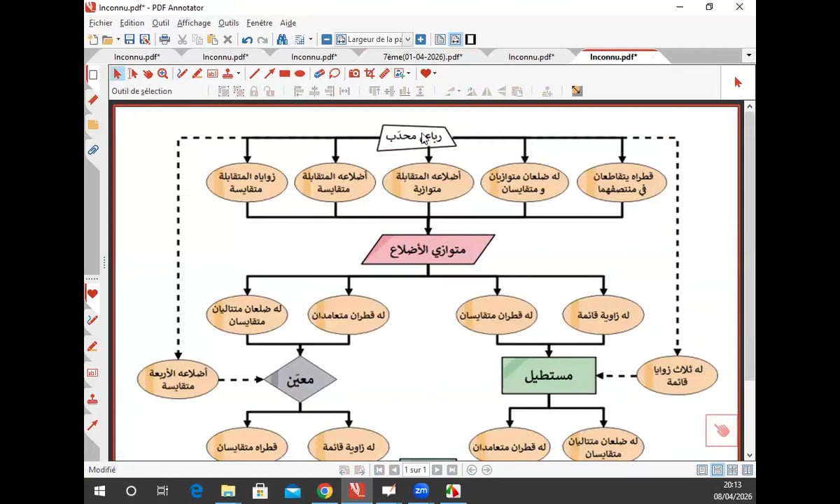Select the Rectangle shape tool
Screen dimensions: 840x504
coord(284,73)
